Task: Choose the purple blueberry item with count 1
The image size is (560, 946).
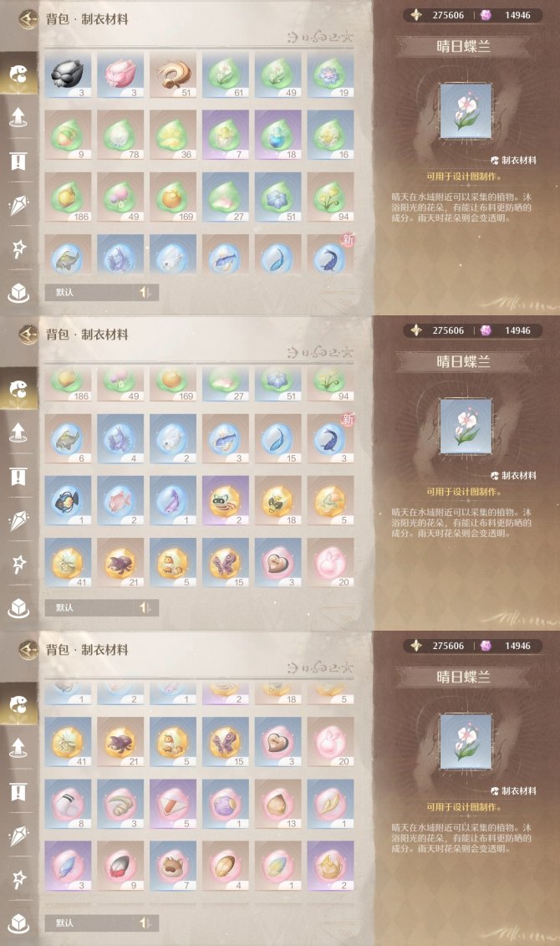Action: click(x=226, y=804)
